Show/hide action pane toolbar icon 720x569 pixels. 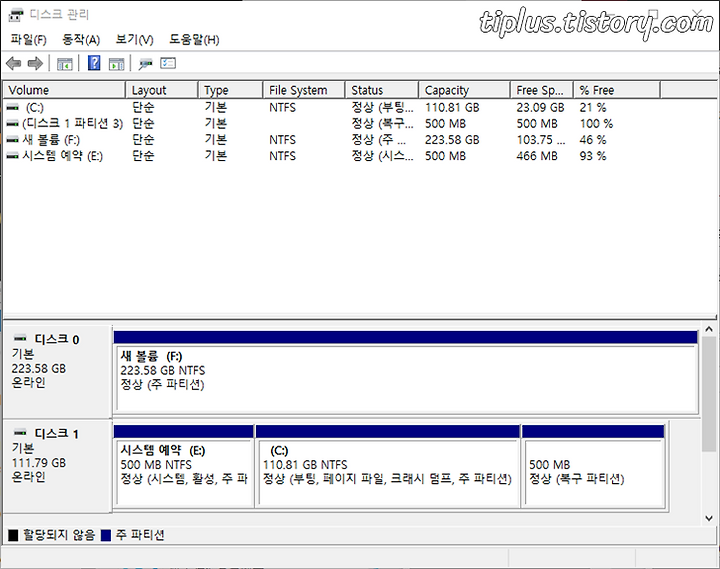click(117, 64)
